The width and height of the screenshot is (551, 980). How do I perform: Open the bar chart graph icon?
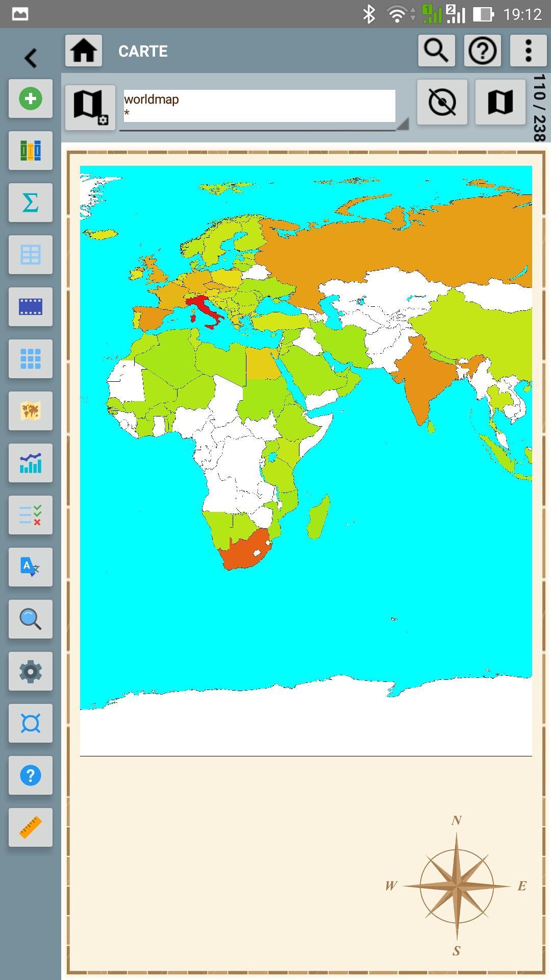[x=31, y=463]
